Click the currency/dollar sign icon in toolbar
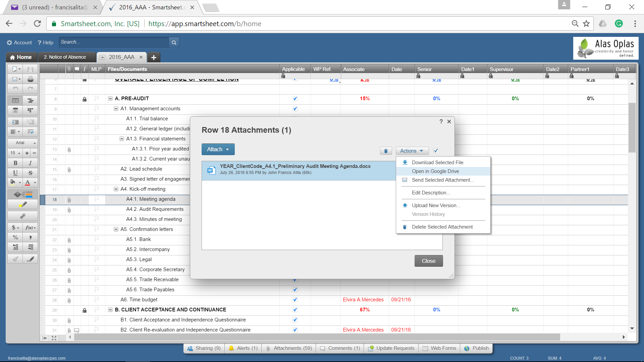Image resolution: width=644 pixels, height=362 pixels. coord(15,227)
